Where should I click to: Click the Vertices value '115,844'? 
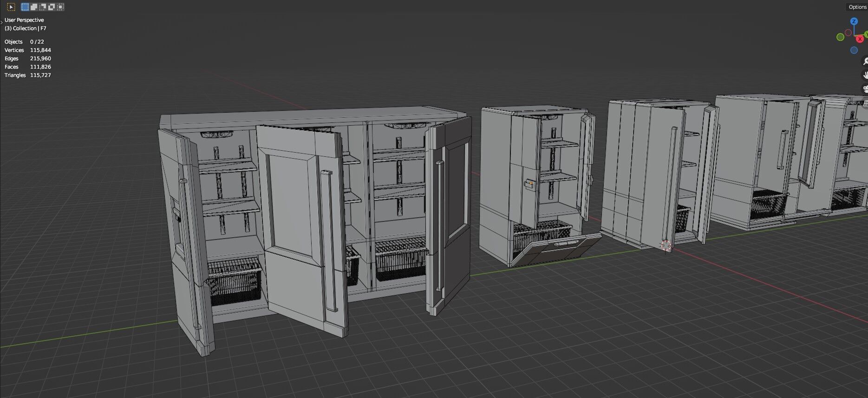tap(40, 50)
